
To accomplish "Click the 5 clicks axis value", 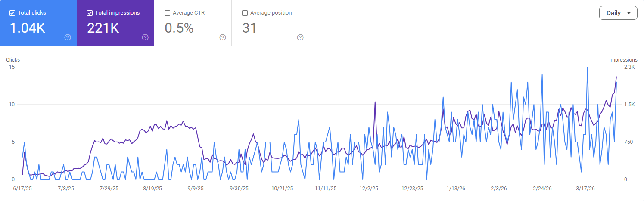I will [x=13, y=142].
